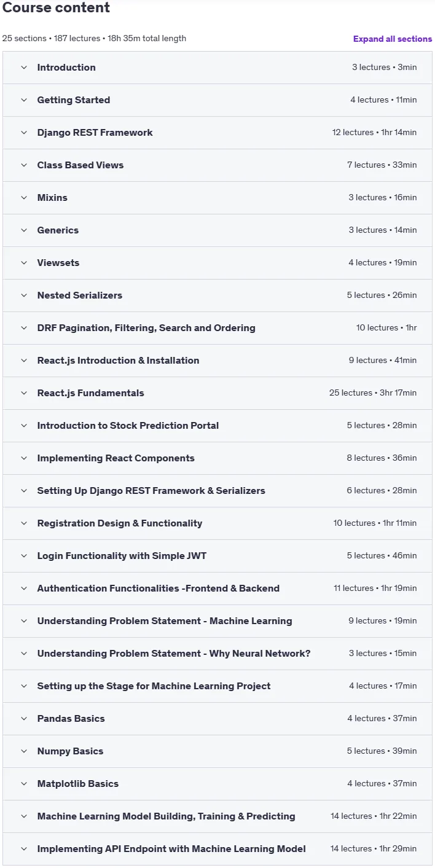
Task: Expand the Generics section arrow
Action: (24, 230)
